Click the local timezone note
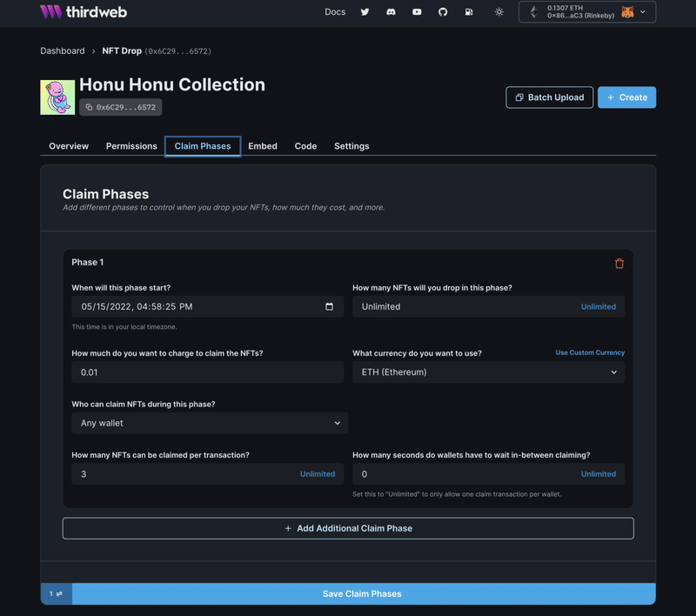Screen dimensions: 696x616 [x=124, y=326]
